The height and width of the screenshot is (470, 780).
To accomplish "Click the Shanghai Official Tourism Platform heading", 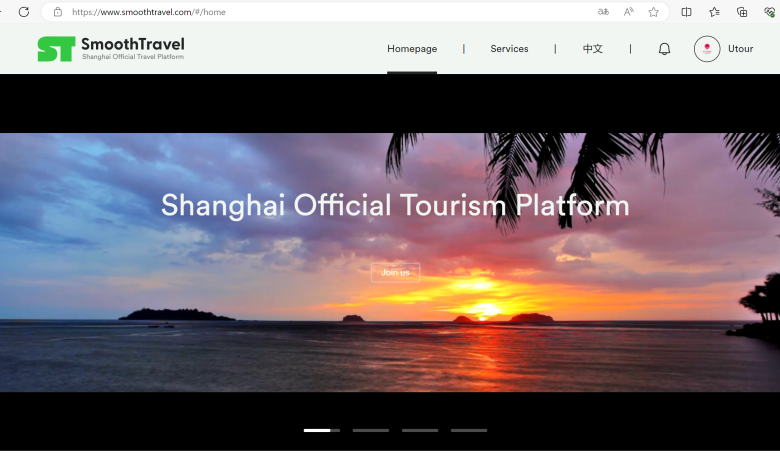I will [395, 205].
